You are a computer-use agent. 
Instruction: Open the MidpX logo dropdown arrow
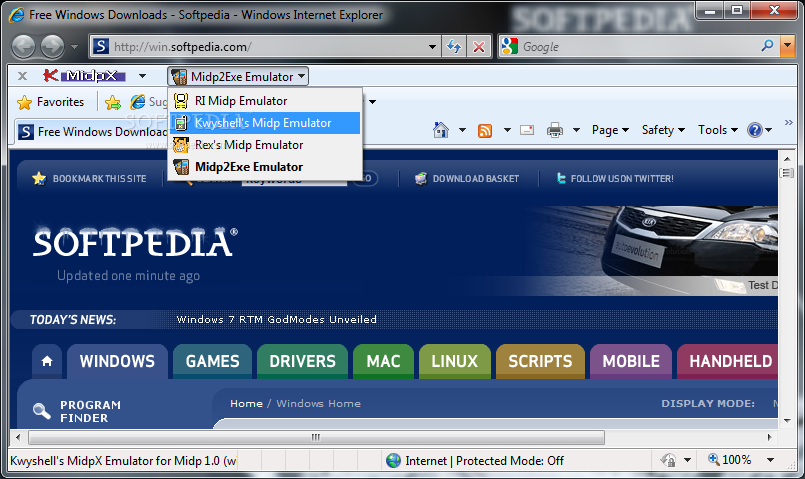click(x=142, y=76)
